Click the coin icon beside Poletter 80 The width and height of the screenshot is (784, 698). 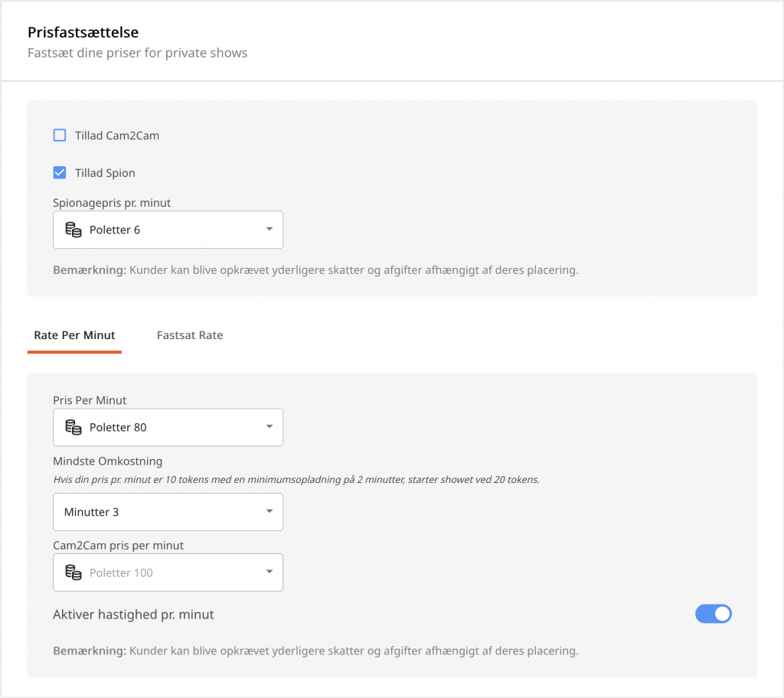coord(73,427)
